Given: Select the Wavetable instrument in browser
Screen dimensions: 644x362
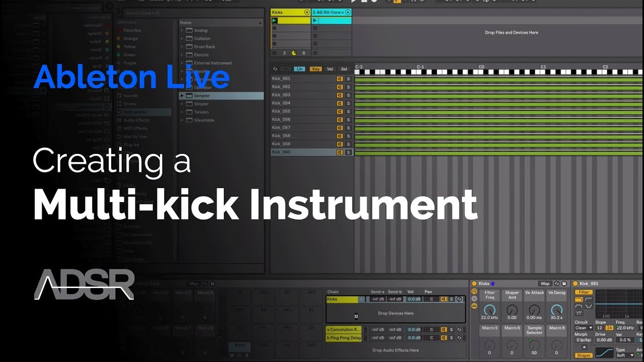Looking at the screenshot, I should tap(204, 120).
